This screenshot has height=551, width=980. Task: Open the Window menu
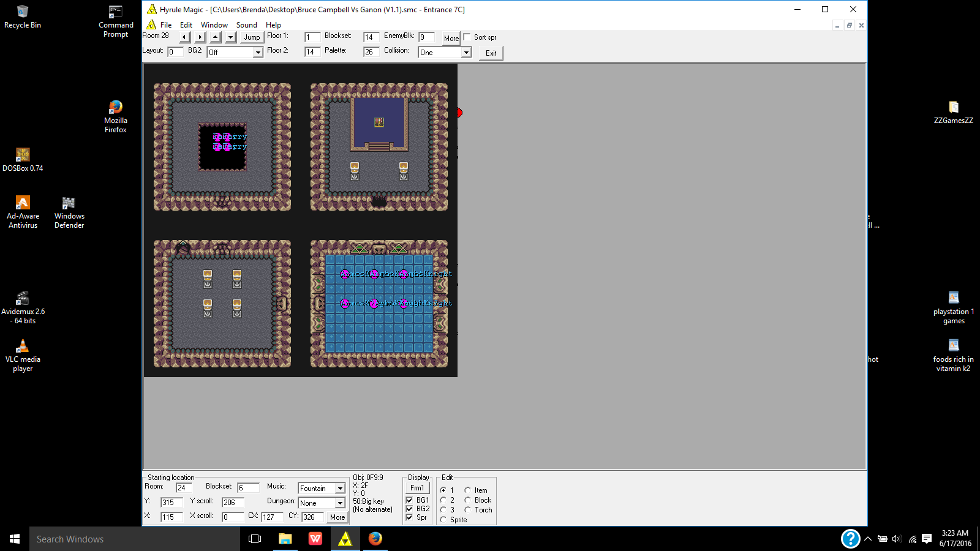(214, 25)
